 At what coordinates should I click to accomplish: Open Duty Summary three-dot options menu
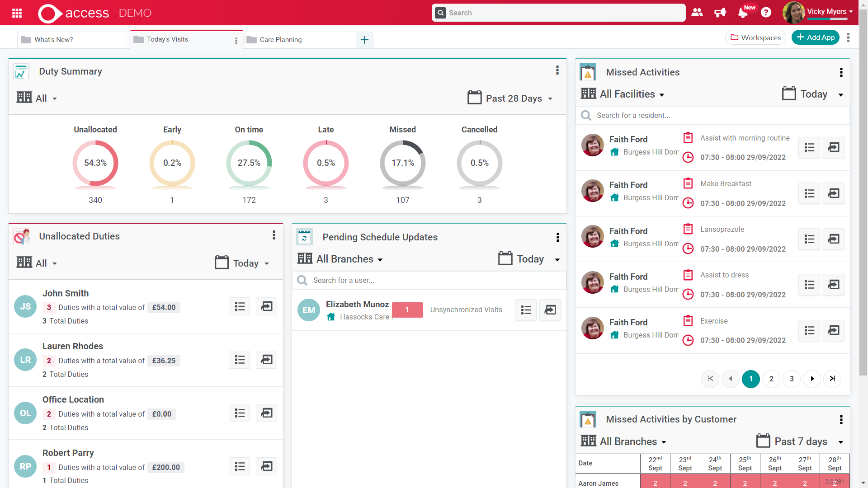pyautogui.click(x=557, y=70)
